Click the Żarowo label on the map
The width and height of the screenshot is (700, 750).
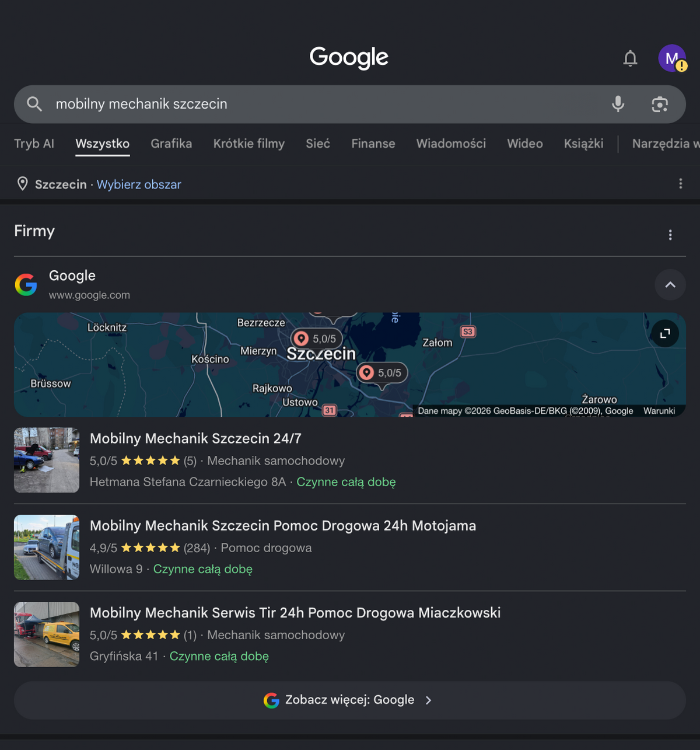599,399
